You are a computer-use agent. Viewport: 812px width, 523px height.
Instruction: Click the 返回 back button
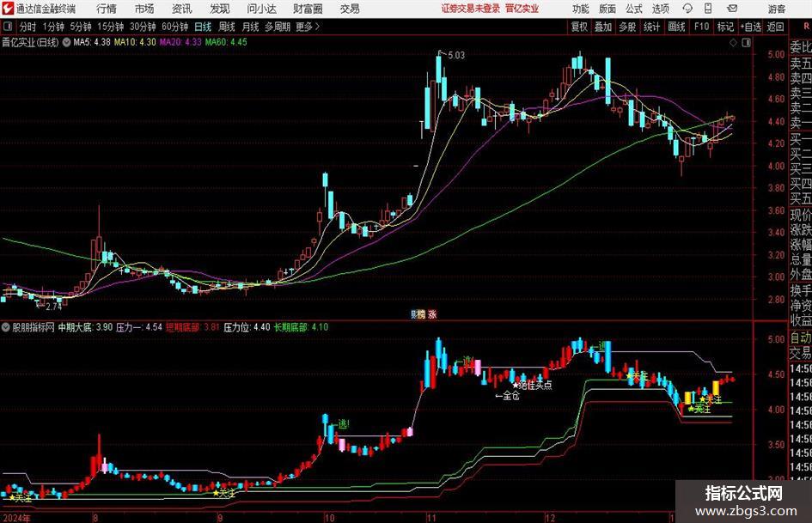point(775,27)
